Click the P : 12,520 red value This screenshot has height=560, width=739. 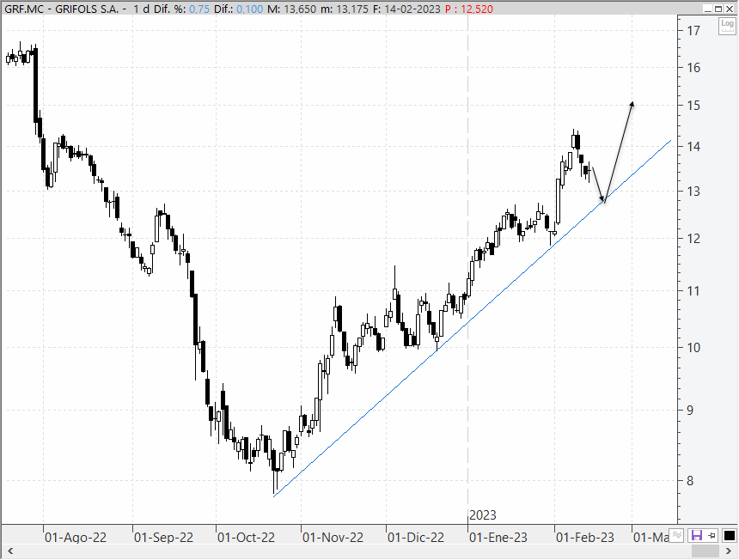coord(469,9)
